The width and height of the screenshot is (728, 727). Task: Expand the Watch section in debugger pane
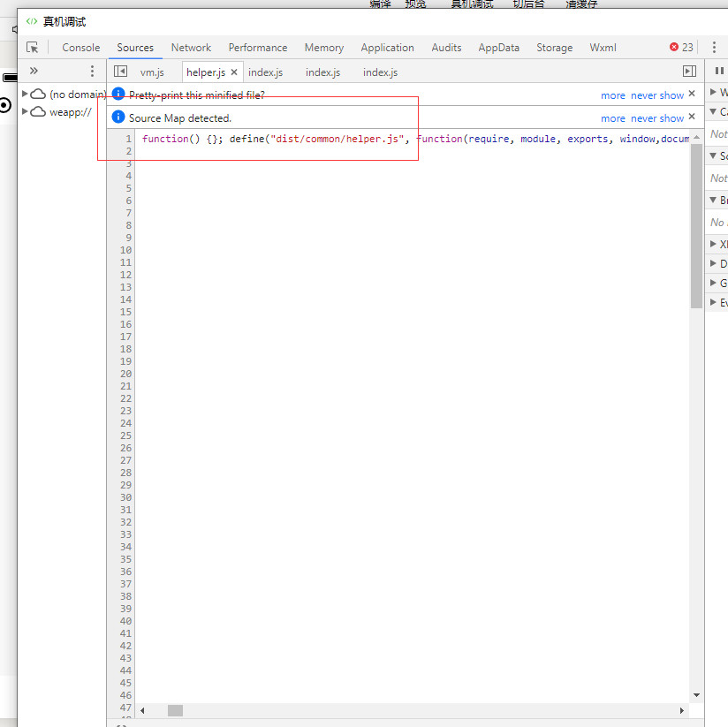click(x=713, y=92)
